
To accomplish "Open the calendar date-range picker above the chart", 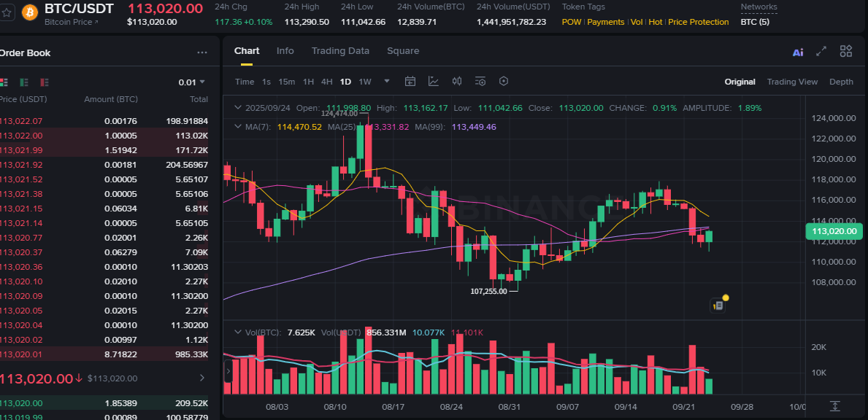I will (x=410, y=81).
